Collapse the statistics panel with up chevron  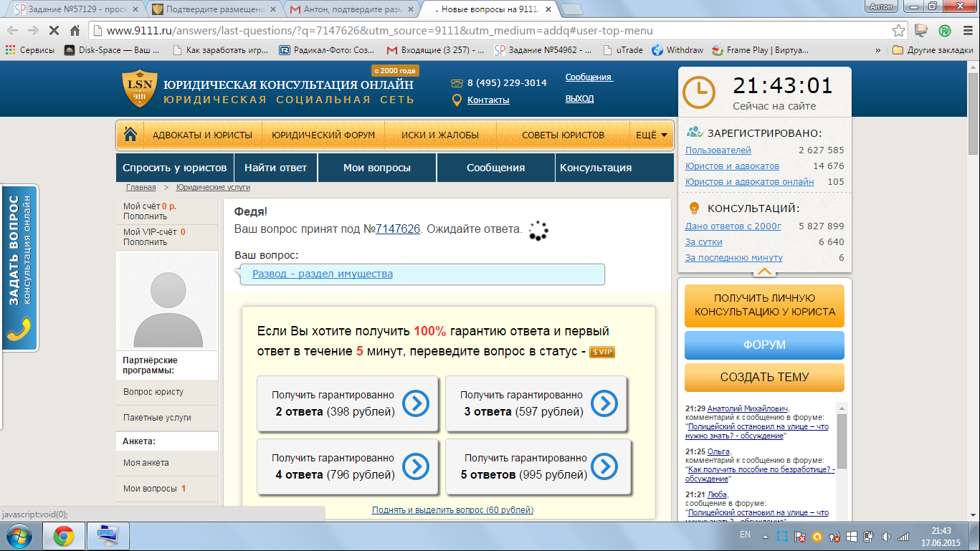[x=764, y=272]
